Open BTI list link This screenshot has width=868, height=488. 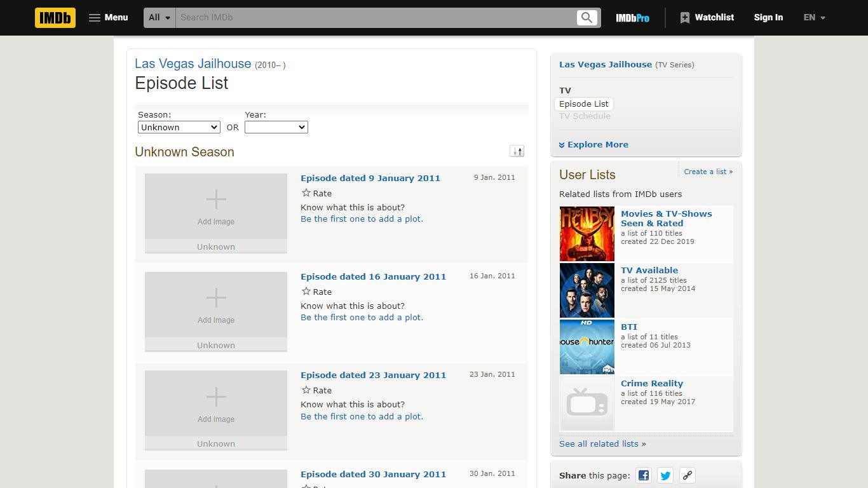pyautogui.click(x=629, y=327)
